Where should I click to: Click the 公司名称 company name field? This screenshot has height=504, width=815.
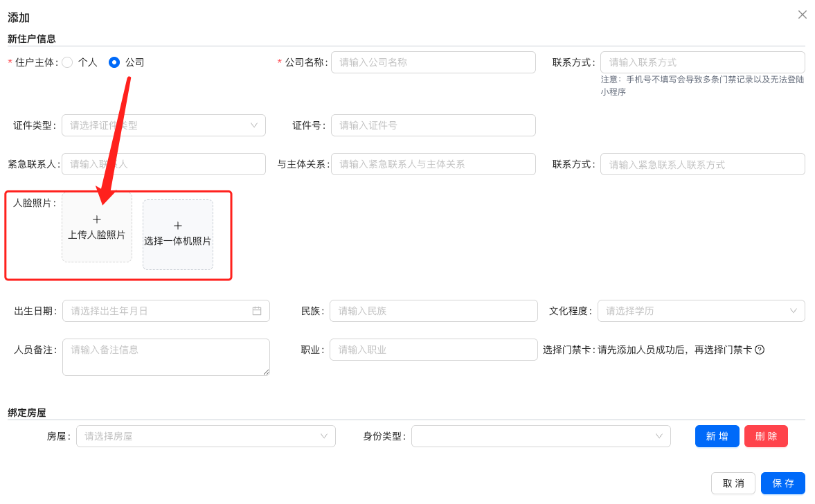click(433, 62)
